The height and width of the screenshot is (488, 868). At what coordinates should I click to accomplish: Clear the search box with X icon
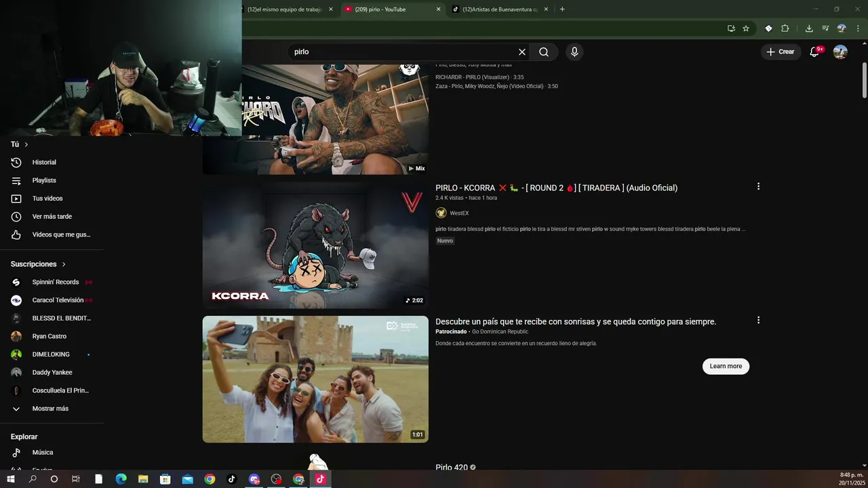tap(522, 52)
